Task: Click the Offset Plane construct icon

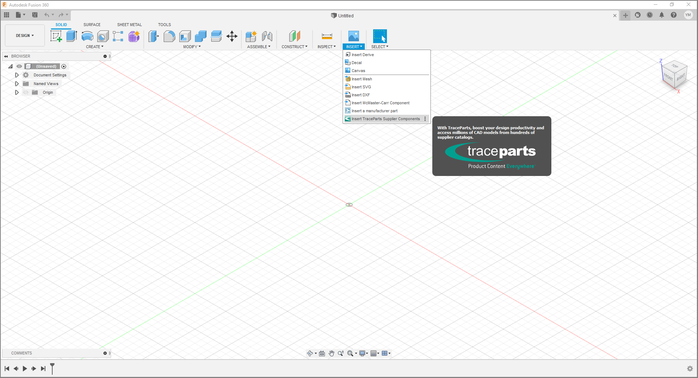Action: click(294, 36)
